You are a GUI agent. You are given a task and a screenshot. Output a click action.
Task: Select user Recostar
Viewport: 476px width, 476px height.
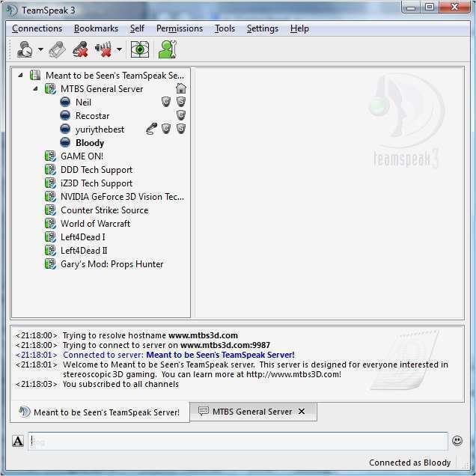tap(92, 116)
